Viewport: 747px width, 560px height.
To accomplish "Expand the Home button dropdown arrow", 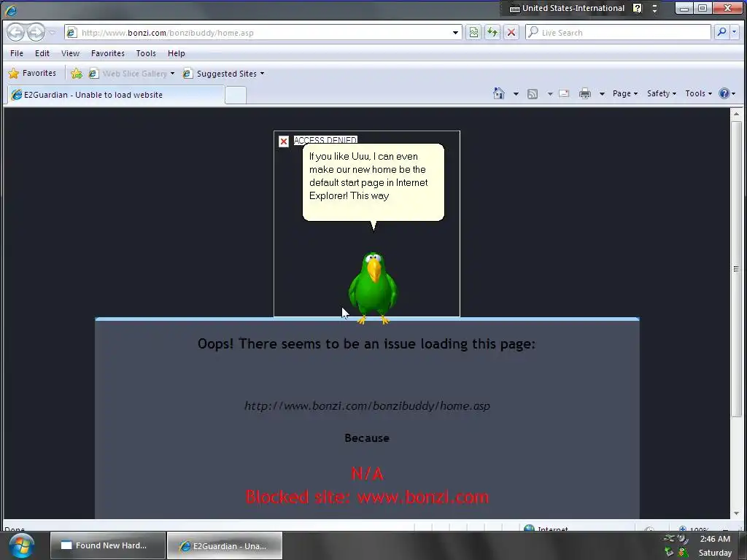I will tap(516, 94).
